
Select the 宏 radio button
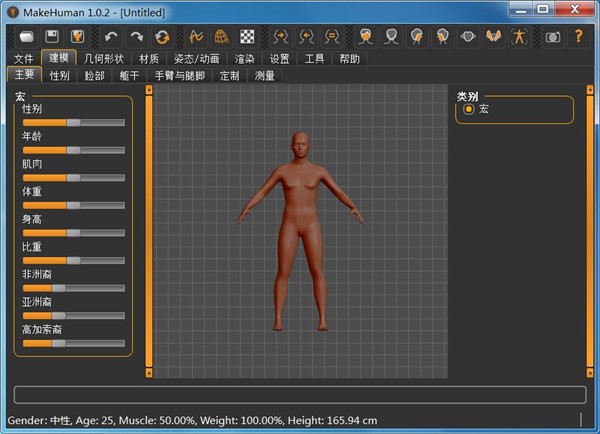(468, 108)
